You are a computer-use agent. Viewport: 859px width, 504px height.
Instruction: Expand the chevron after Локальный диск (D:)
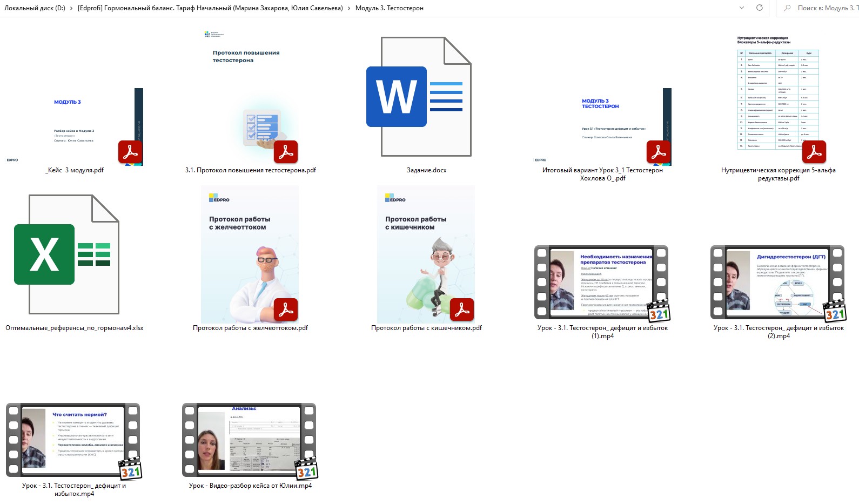71,8
